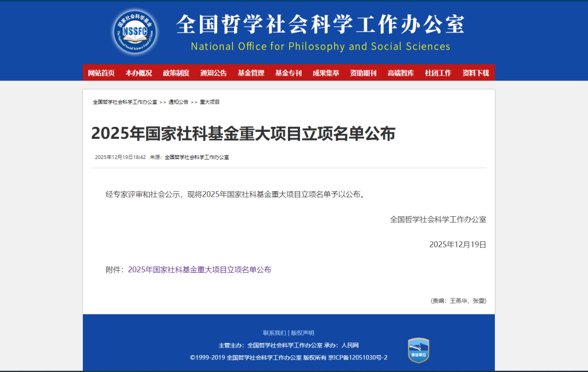588x372 pixels.
Task: Click the 通知公告 breadcrumb link
Action: (178, 102)
